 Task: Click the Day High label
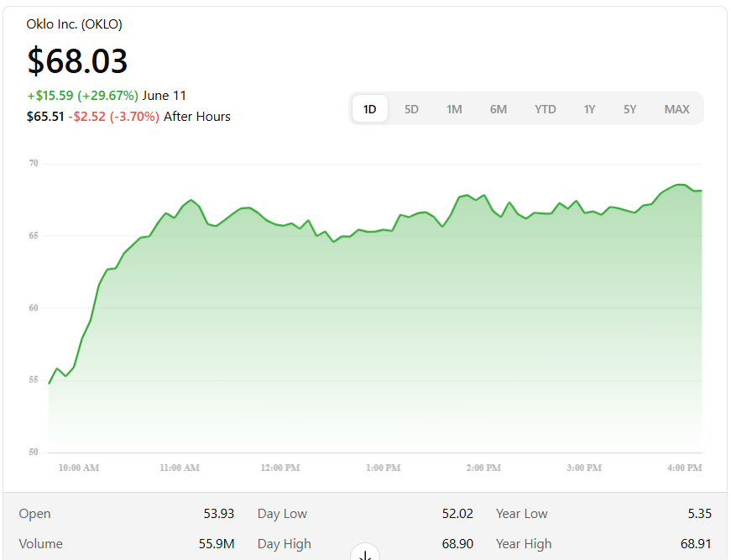pos(284,544)
